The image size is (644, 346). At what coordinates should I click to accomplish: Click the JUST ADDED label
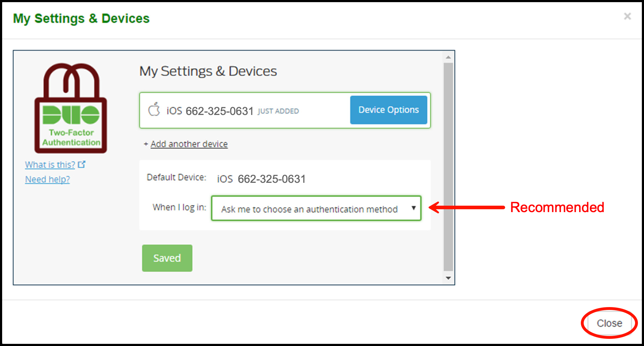(278, 111)
